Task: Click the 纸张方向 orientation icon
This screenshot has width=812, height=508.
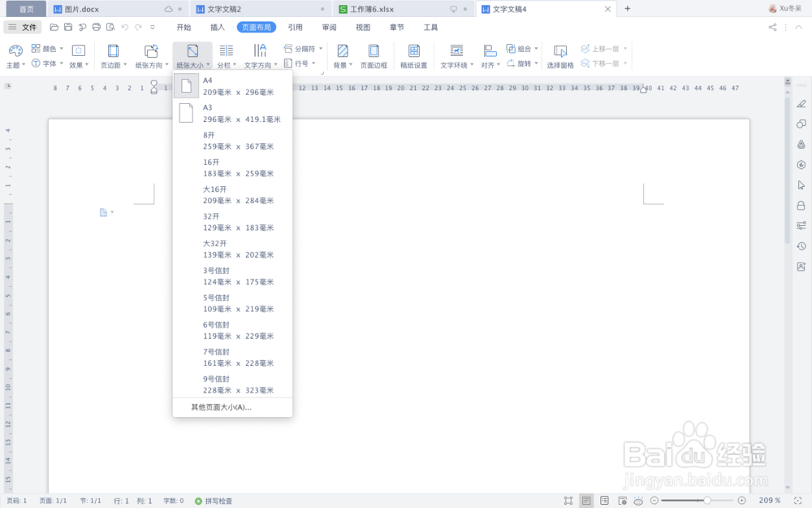Action: click(151, 50)
